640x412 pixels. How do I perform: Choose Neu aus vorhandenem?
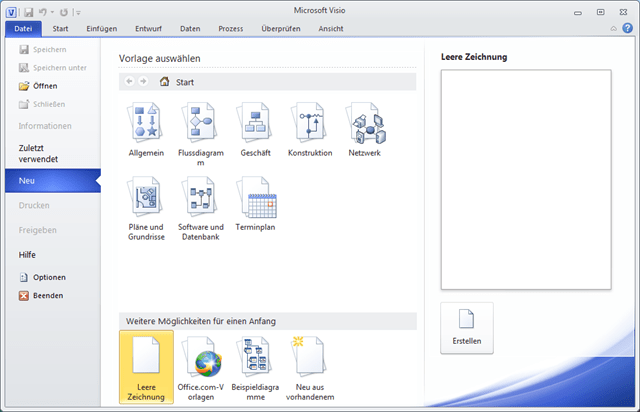310,367
